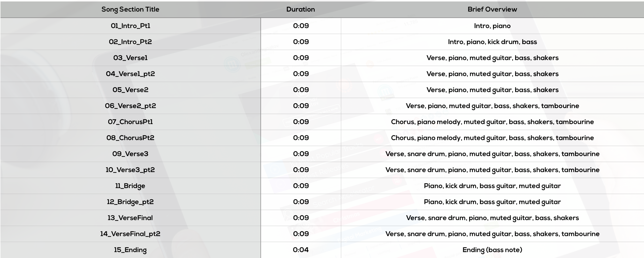
Task: Click the 0:09 duration in the 01_Intro_Pt1 row
Action: (x=301, y=26)
